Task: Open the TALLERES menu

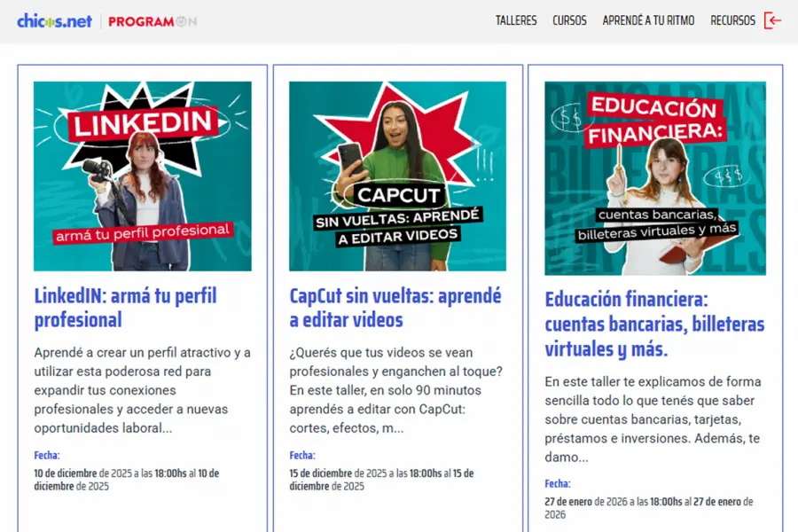Action: (x=516, y=20)
